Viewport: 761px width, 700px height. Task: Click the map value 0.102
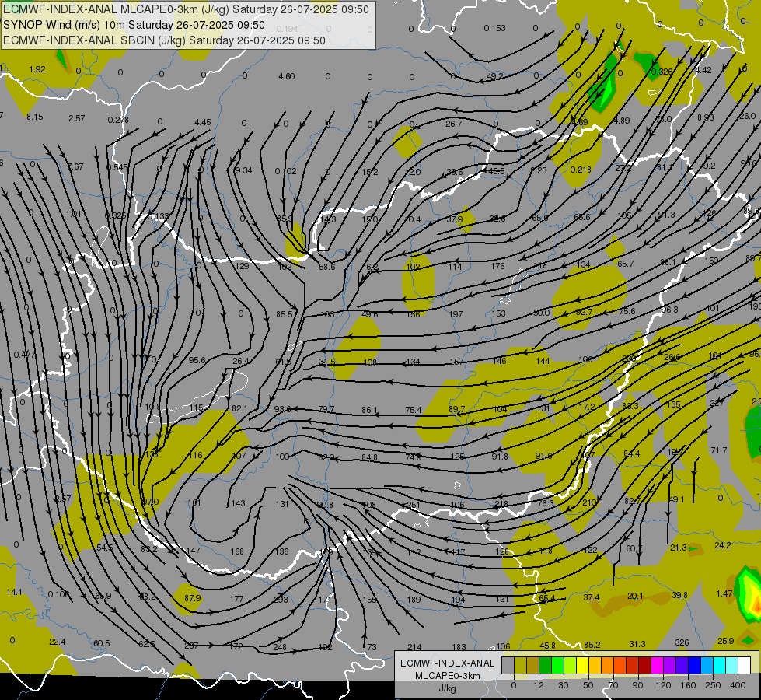coord(285,171)
